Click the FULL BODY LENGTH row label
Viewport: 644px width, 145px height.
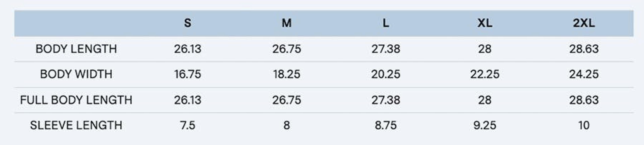tap(76, 100)
